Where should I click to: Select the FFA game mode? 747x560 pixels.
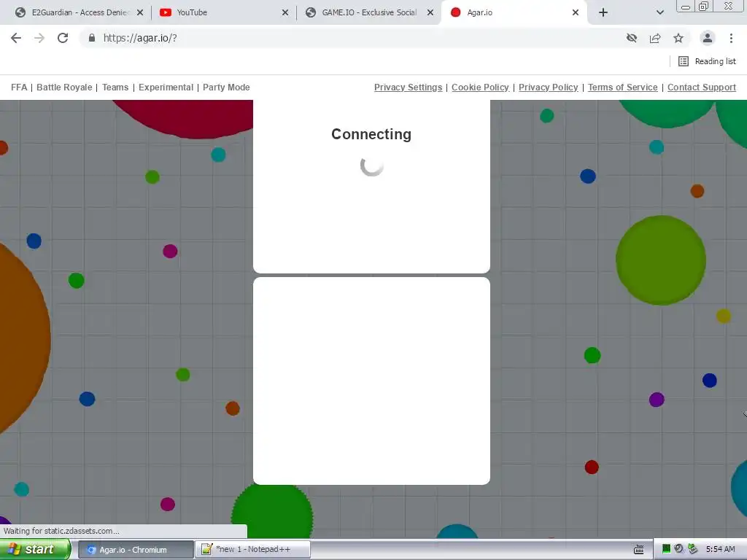click(19, 87)
